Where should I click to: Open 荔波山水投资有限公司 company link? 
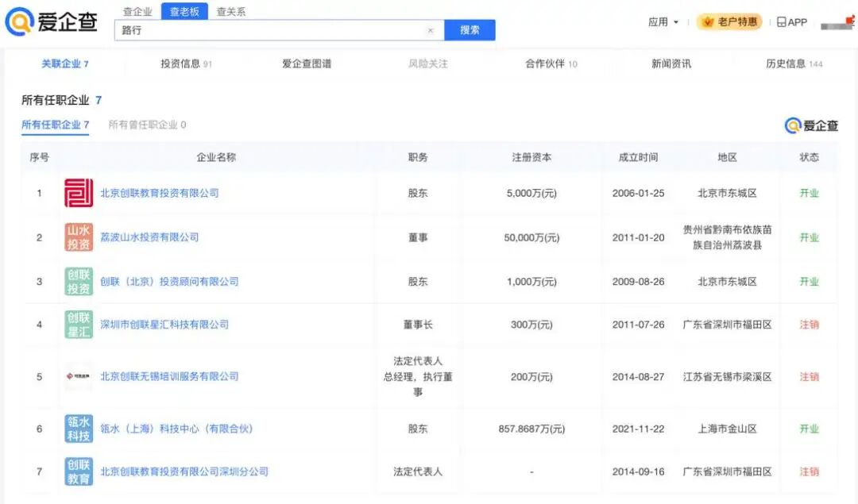tap(149, 237)
